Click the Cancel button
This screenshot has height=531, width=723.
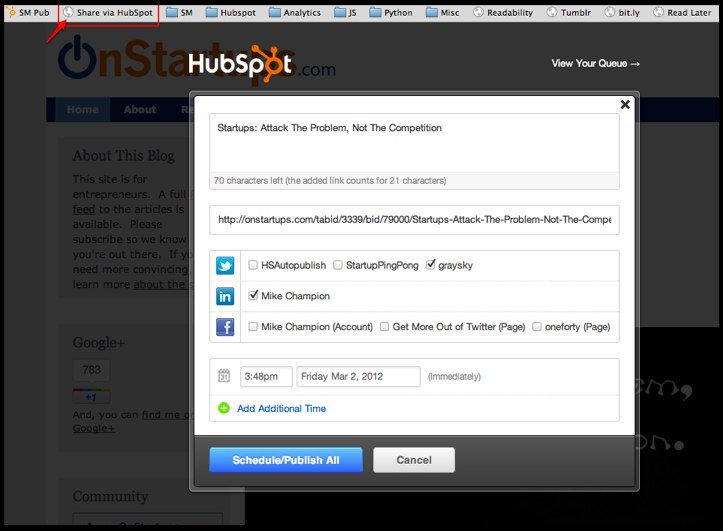tap(414, 460)
